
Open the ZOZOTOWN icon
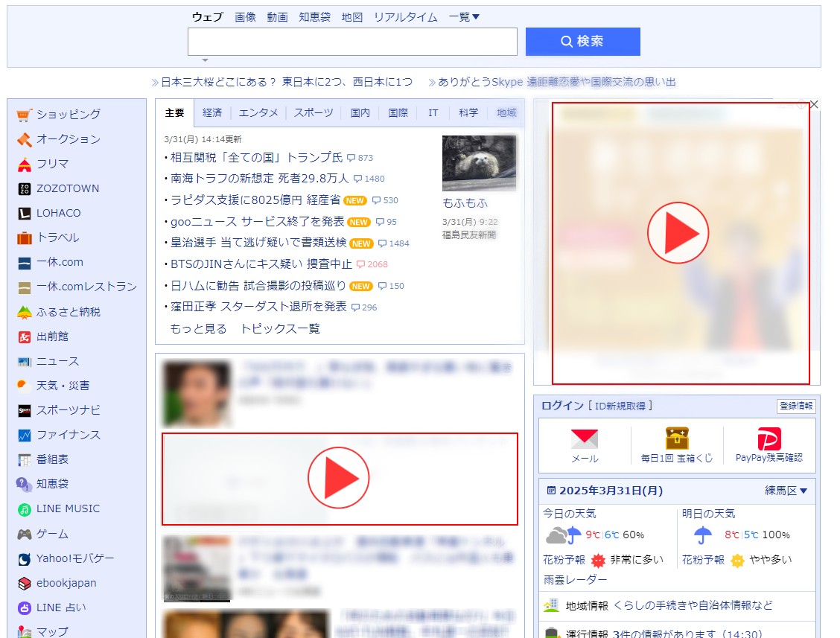pyautogui.click(x=24, y=188)
